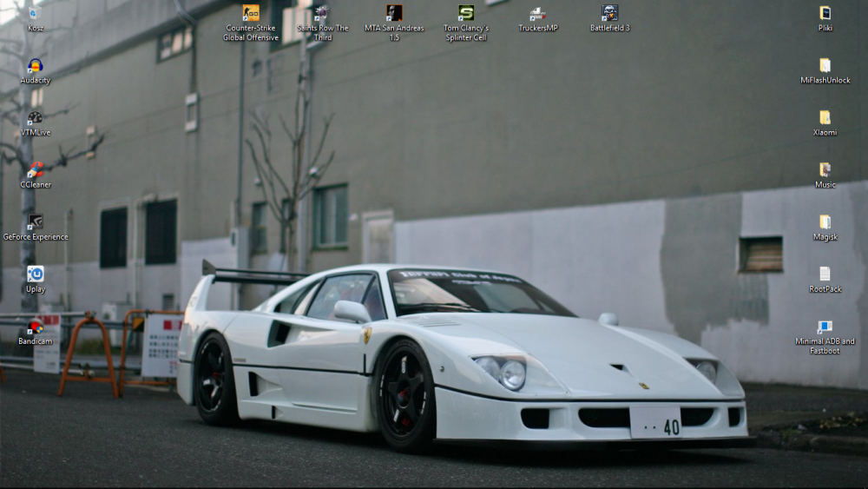This screenshot has height=489, width=868.
Task: Select the RootPack file icon
Action: point(825,274)
